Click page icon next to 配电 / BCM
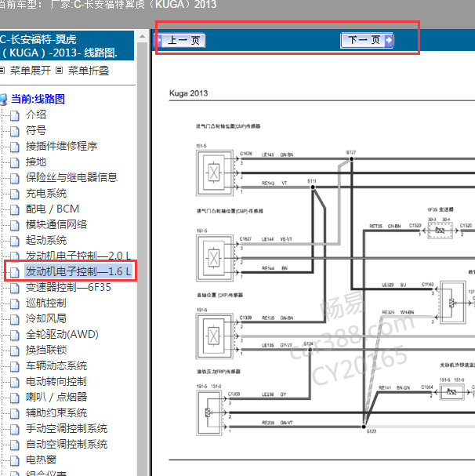The image size is (475, 476). coord(14,210)
